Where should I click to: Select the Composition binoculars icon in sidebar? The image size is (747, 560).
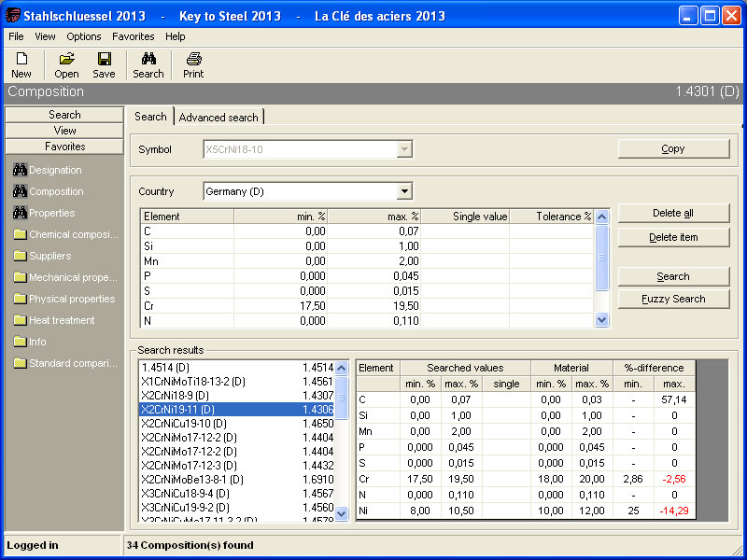click(20, 191)
